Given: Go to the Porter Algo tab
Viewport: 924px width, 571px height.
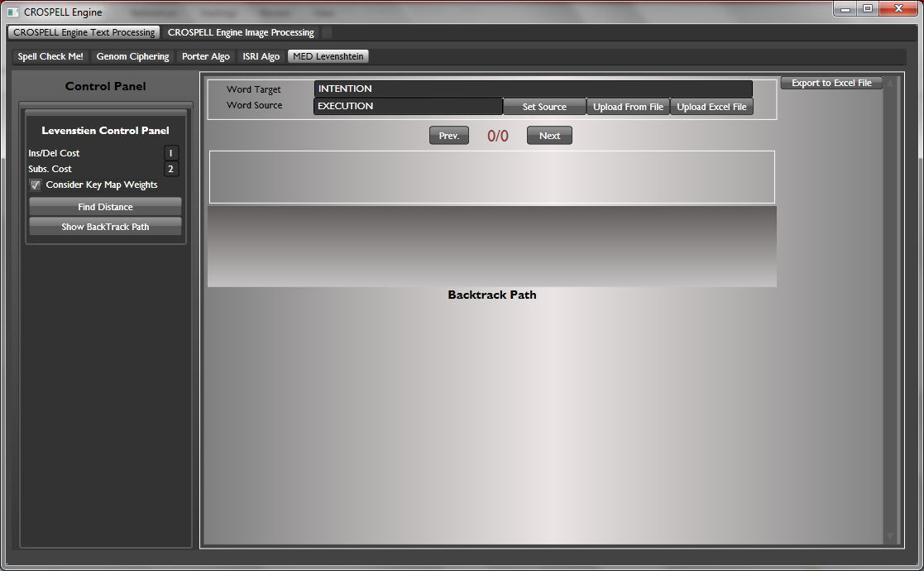Looking at the screenshot, I should pyautogui.click(x=205, y=56).
